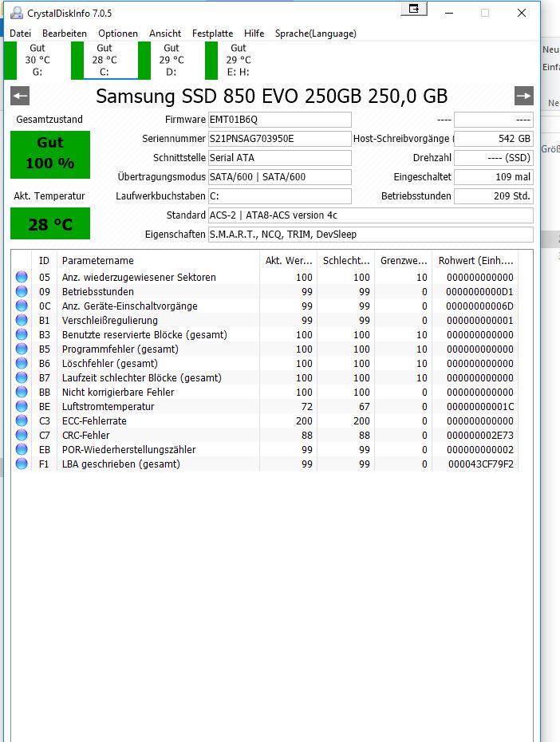This screenshot has height=742, width=560.
Task: Click raw value 00000000001C
Action: pyautogui.click(x=480, y=406)
